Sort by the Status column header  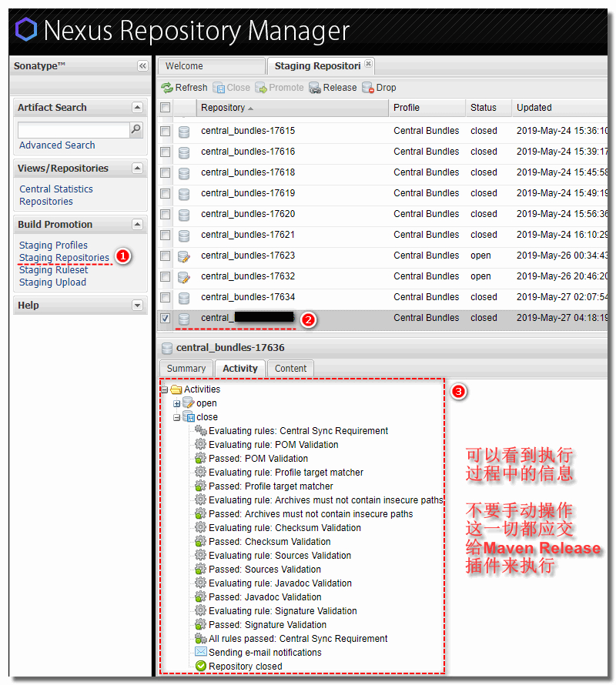(488, 108)
